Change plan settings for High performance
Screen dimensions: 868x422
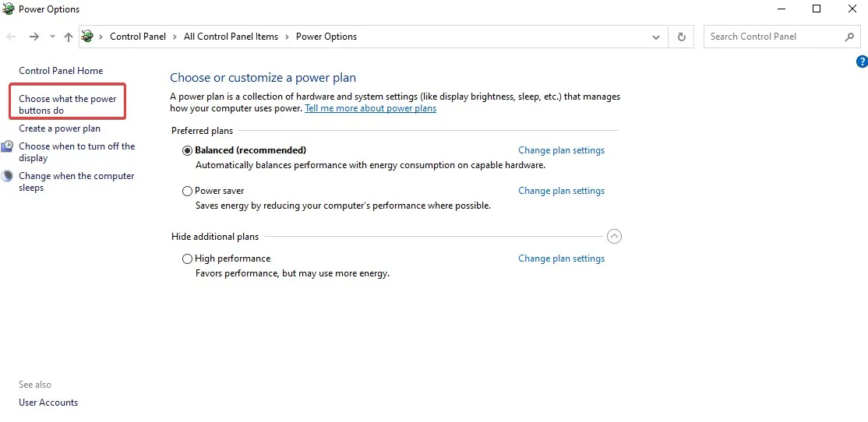point(561,258)
